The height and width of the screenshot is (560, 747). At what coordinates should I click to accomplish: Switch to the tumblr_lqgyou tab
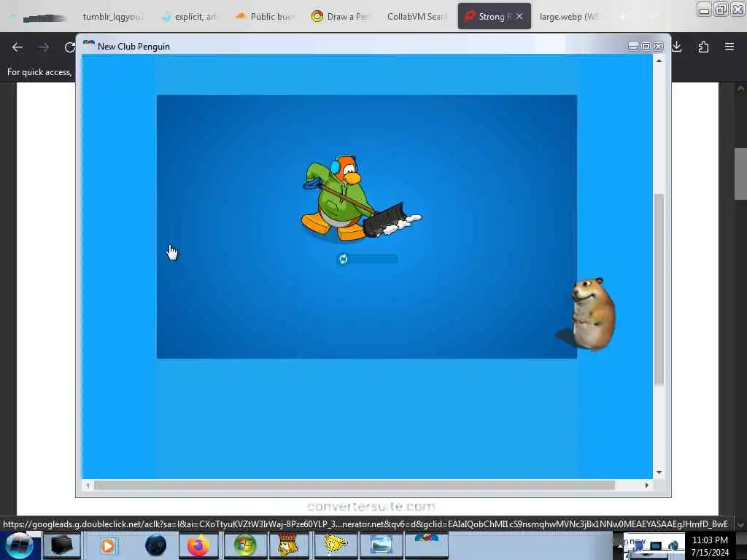[113, 17]
